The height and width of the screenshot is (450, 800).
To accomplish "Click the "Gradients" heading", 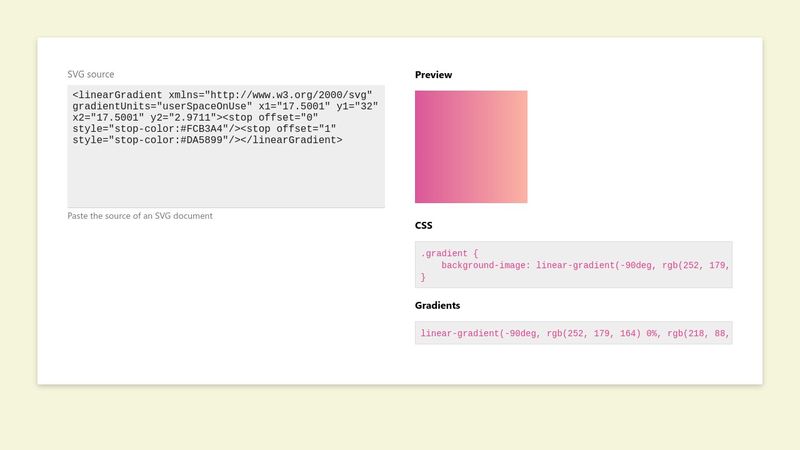I will [x=437, y=305].
